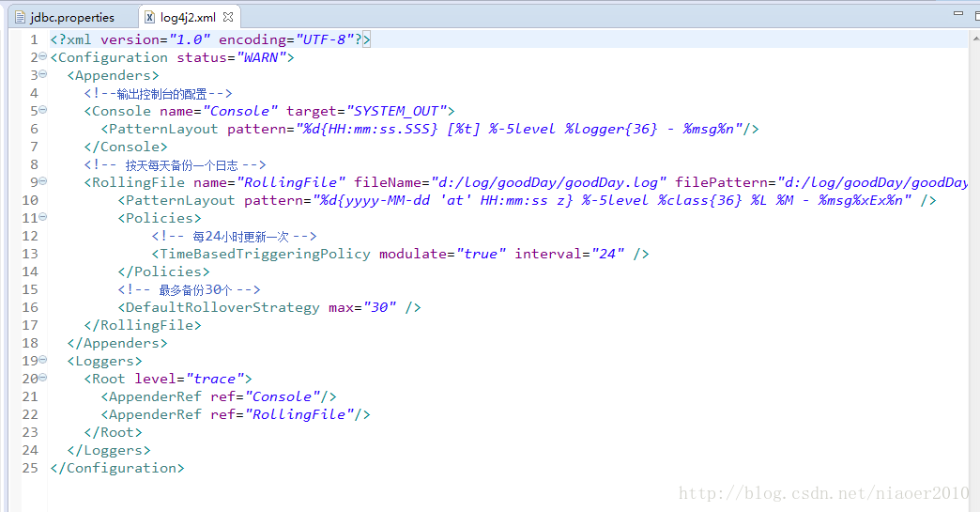This screenshot has width=980, height=512.
Task: Collapse the Policies element on line 11
Action: (42, 217)
